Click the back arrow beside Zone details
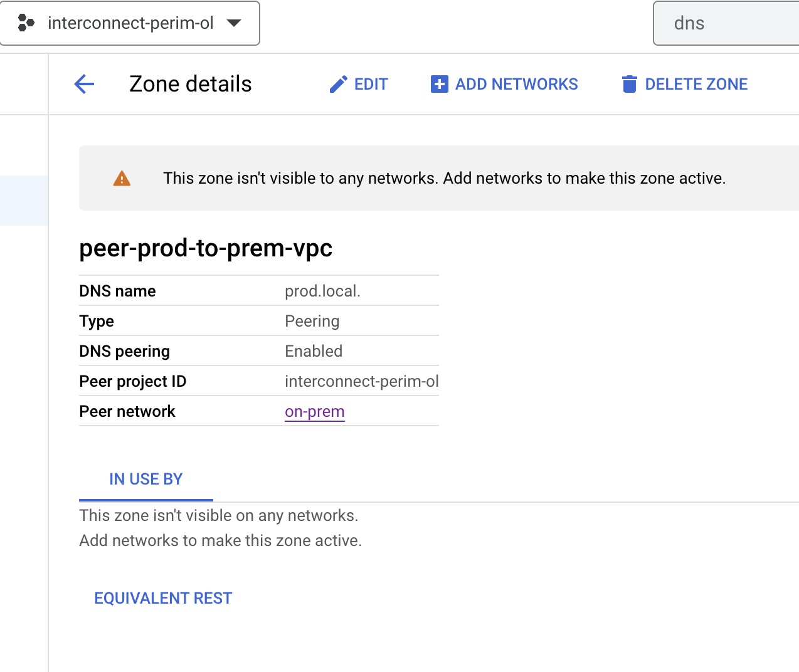799x672 pixels. point(83,83)
